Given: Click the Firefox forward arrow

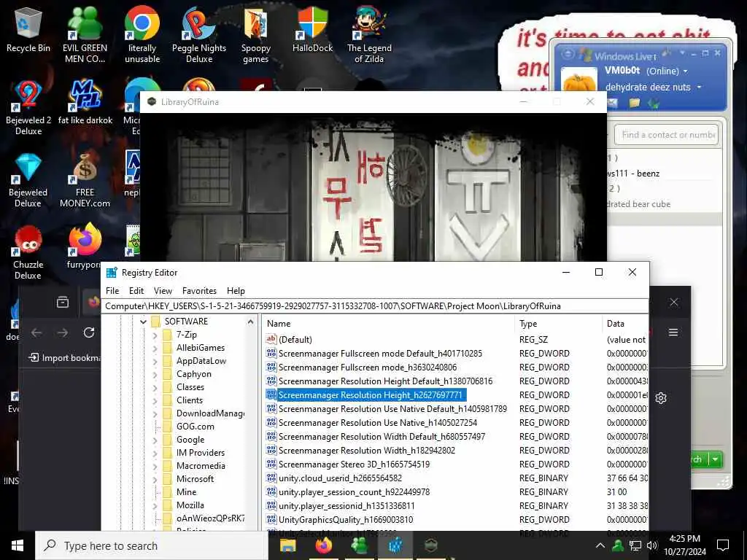Looking at the screenshot, I should pos(63,332).
